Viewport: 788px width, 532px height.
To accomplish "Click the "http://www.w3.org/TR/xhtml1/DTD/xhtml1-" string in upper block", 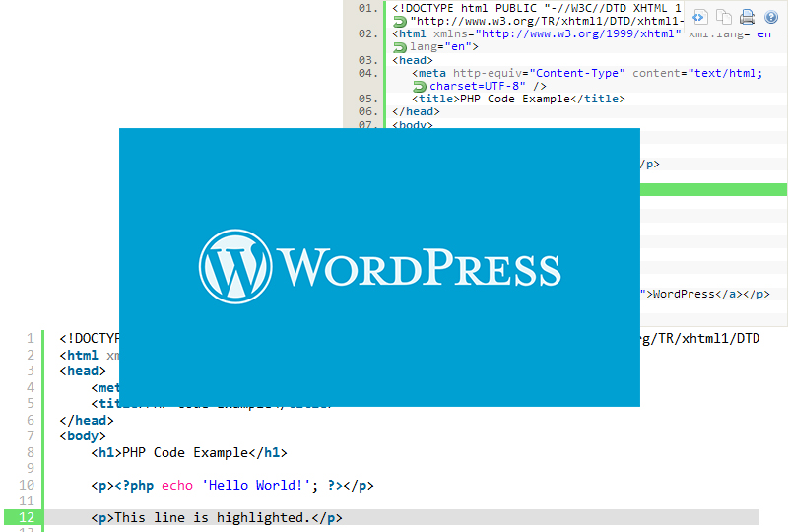I will point(548,21).
